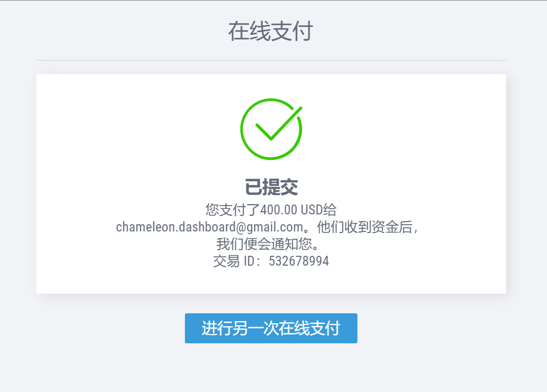Click the horizontal divider under the title
This screenshot has height=392, width=547.
click(271, 61)
